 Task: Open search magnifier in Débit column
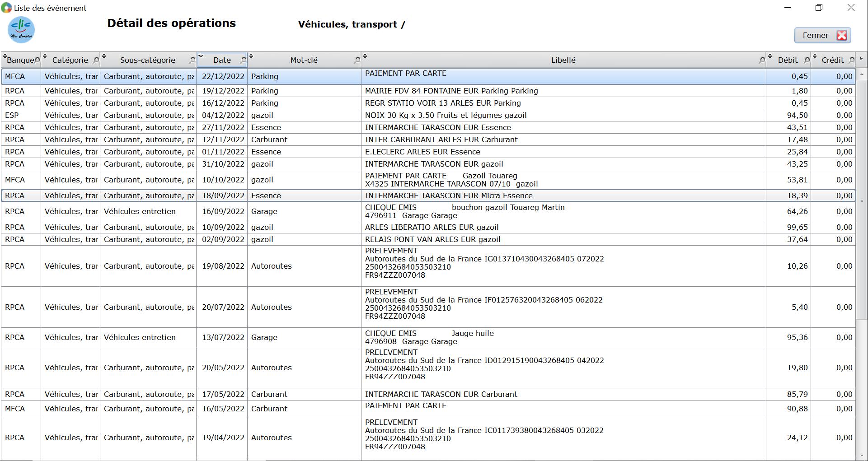807,60
